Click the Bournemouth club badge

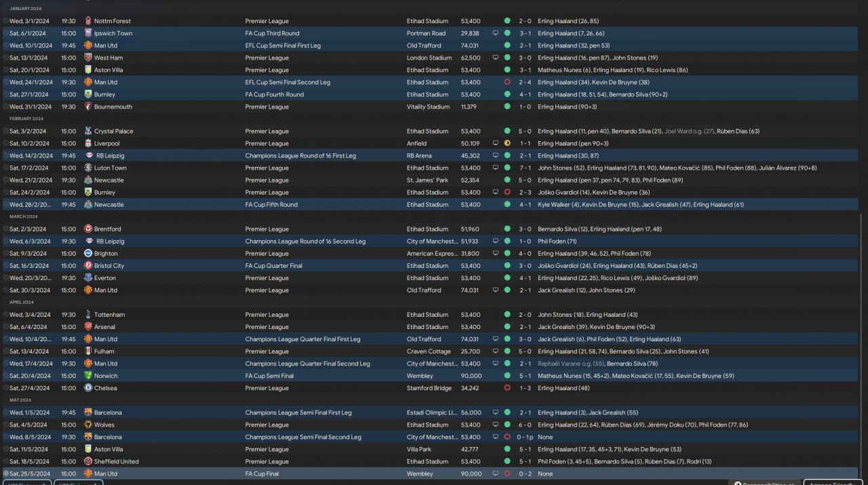(x=88, y=106)
